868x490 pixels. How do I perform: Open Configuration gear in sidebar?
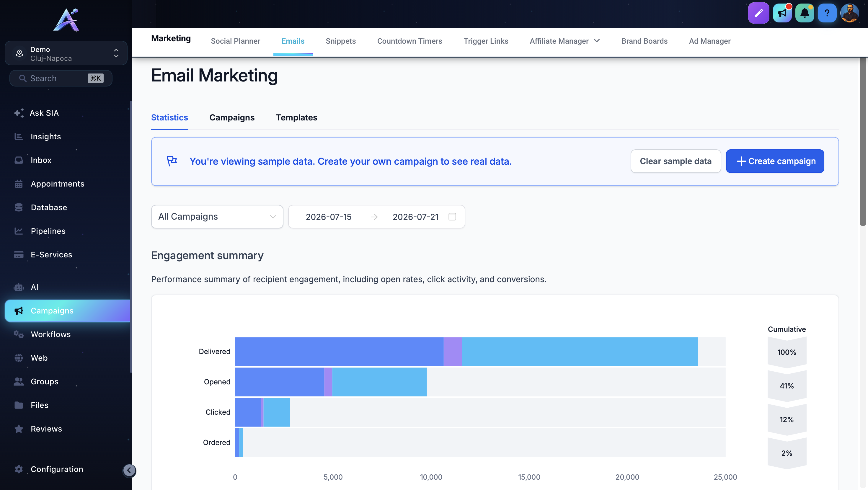57,469
